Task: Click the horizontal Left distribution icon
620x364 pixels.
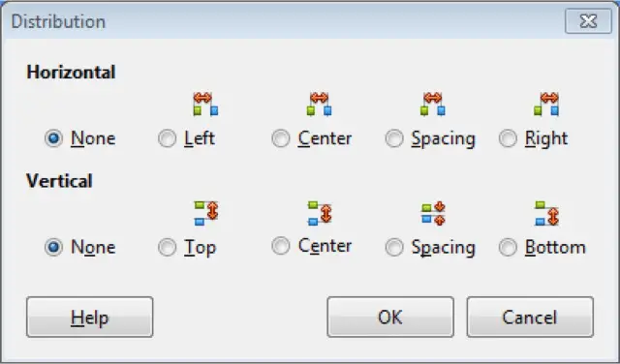Action: click(205, 104)
